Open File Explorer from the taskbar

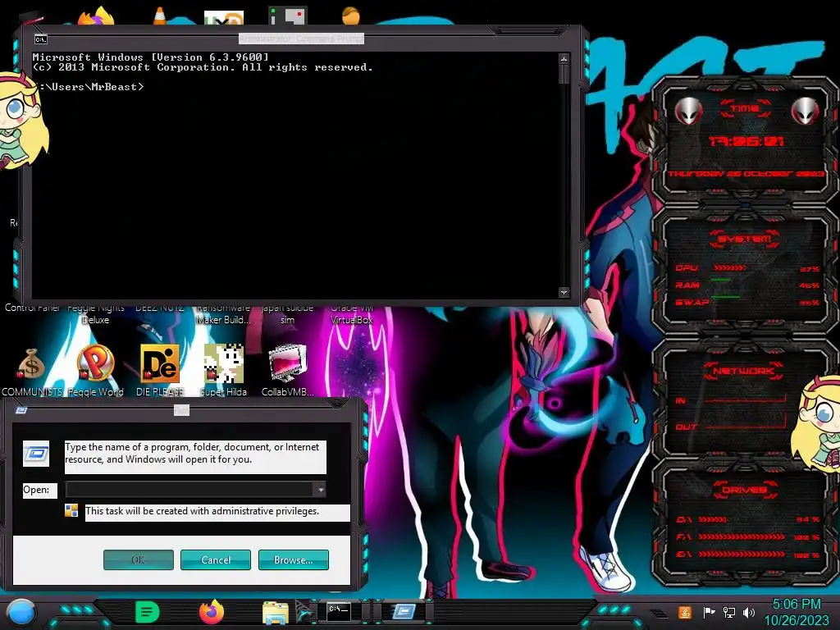276,613
